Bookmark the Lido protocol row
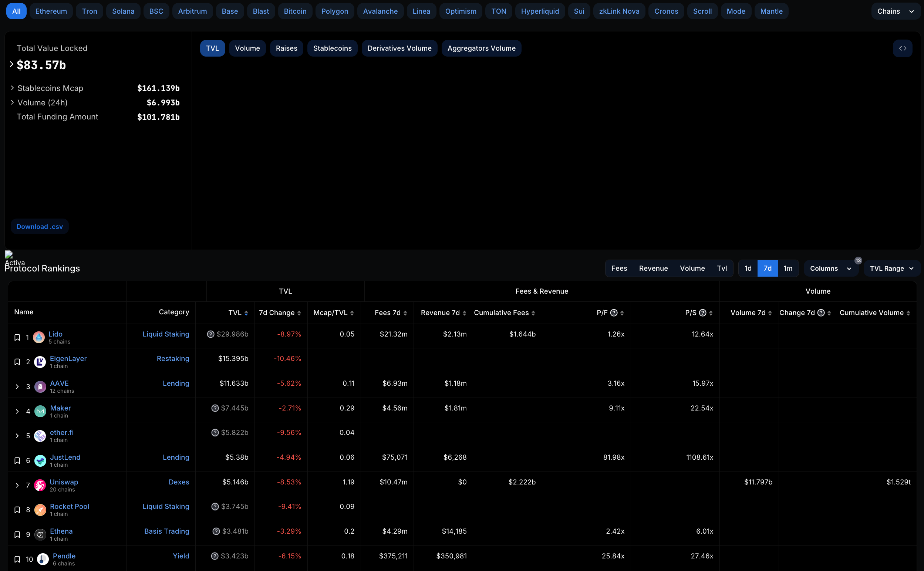 [x=17, y=337]
